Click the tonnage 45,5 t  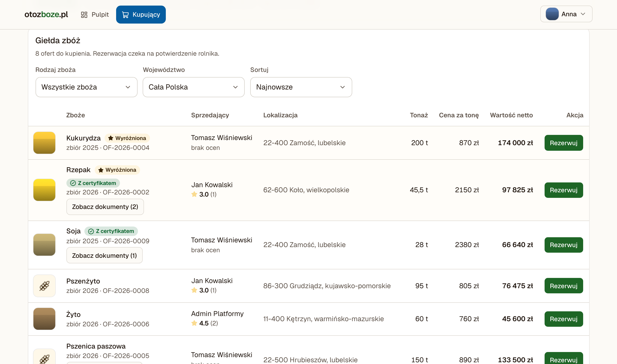coord(419,190)
